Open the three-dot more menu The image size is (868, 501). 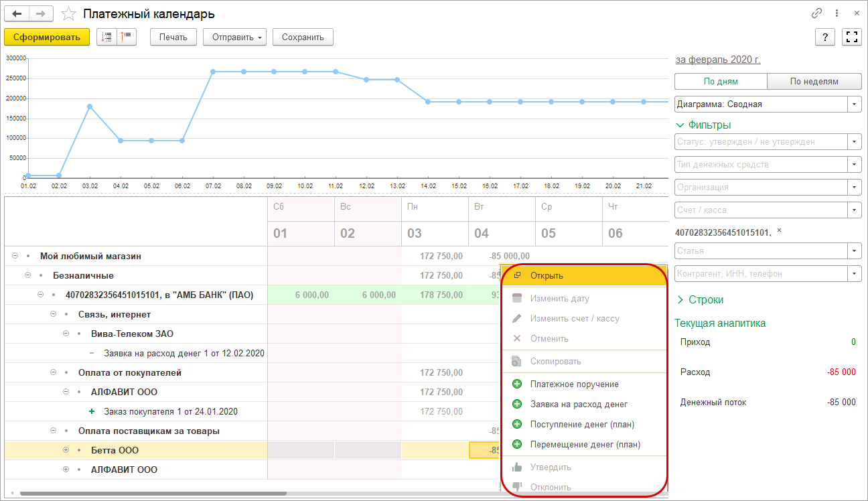pos(837,13)
